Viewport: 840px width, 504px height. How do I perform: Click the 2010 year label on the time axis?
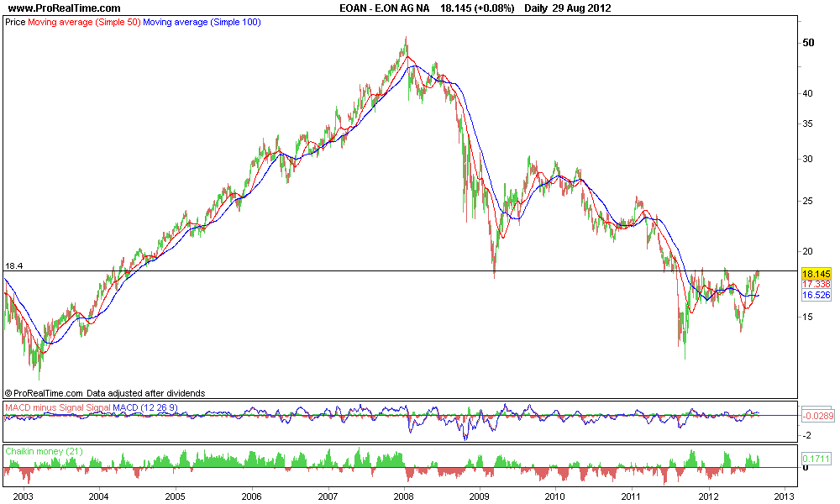coord(555,496)
